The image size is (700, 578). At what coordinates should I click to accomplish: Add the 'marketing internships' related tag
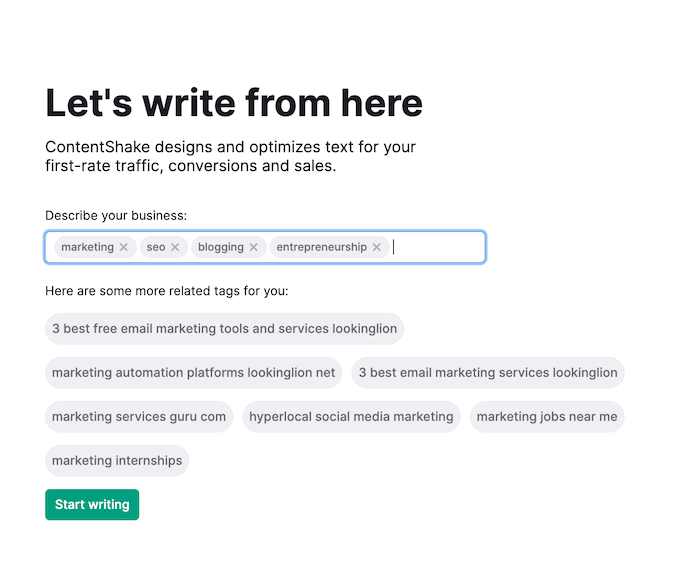click(x=117, y=461)
